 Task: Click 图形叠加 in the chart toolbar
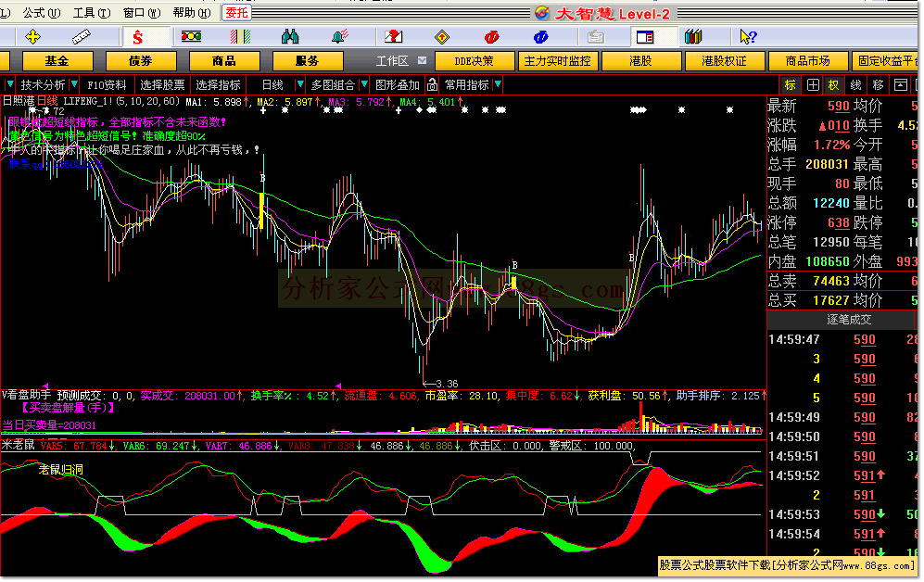[x=398, y=85]
